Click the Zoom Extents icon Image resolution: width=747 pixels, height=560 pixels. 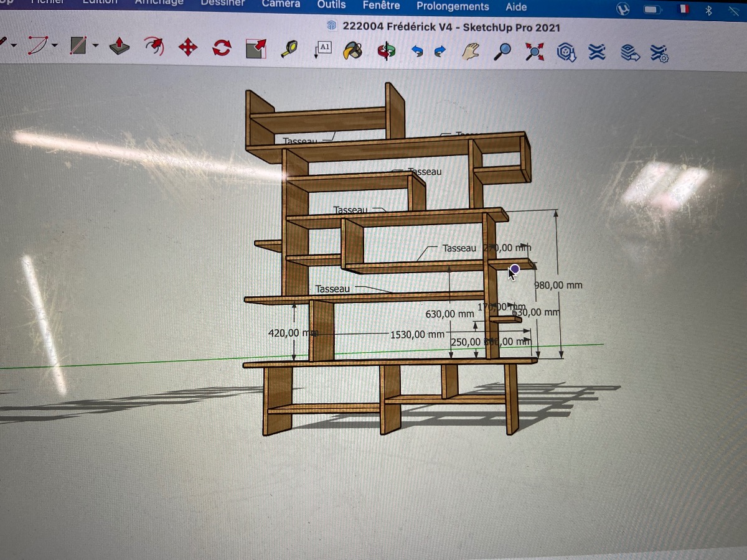534,52
